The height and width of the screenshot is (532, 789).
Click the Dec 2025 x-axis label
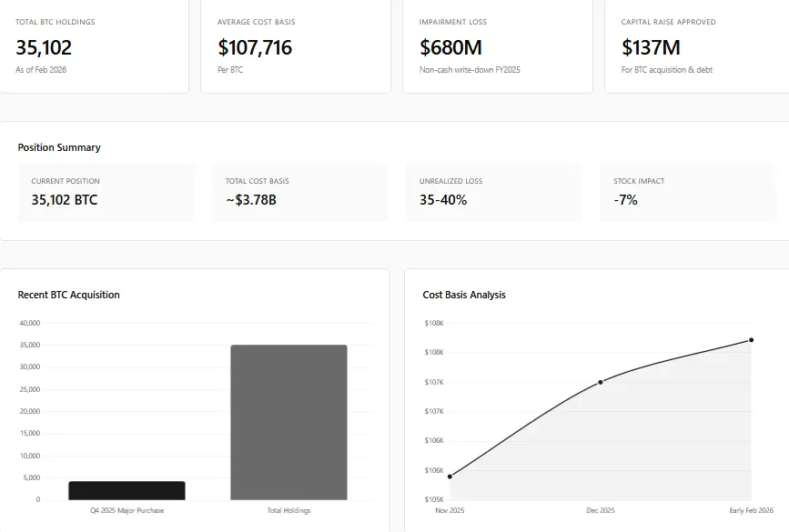601,511
